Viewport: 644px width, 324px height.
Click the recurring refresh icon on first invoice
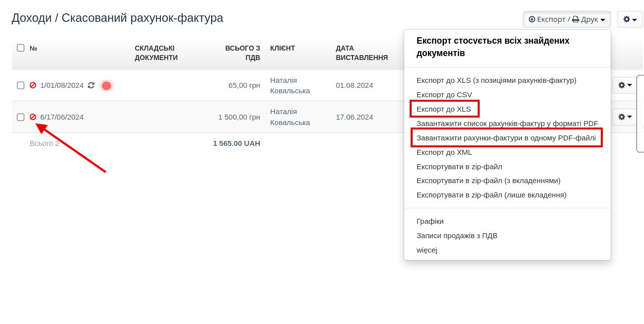91,85
